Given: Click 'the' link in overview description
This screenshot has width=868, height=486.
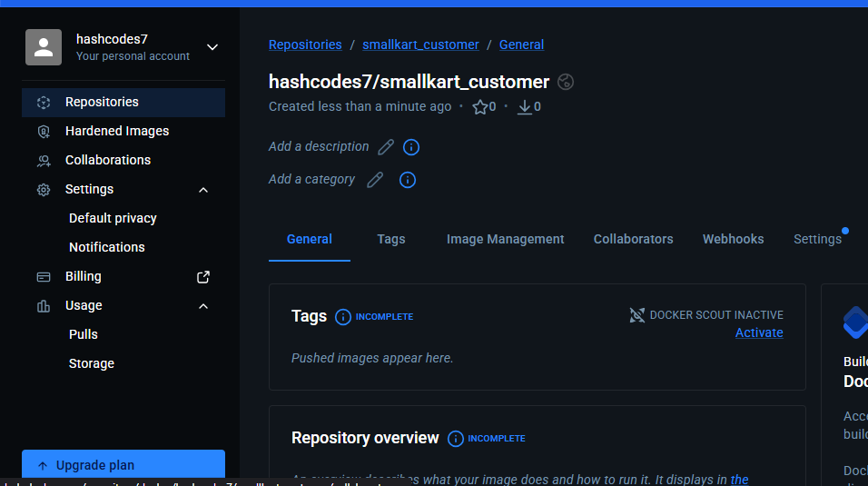Looking at the screenshot, I should pos(739,480).
